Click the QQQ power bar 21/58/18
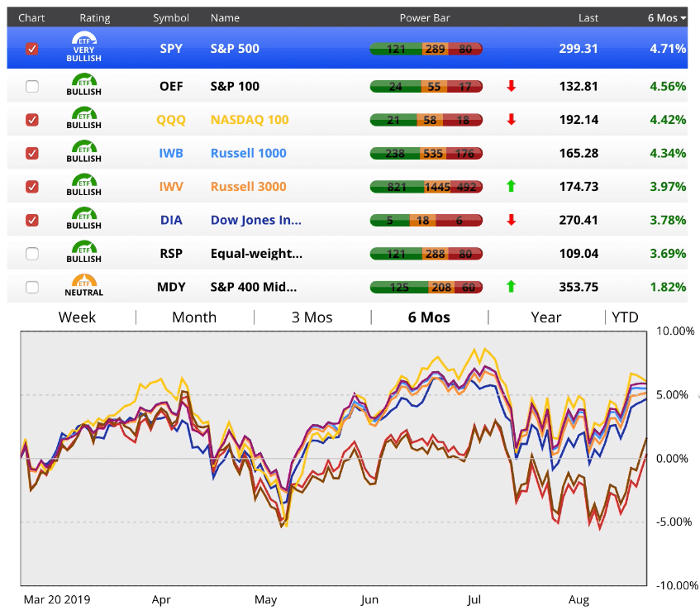 (x=426, y=120)
